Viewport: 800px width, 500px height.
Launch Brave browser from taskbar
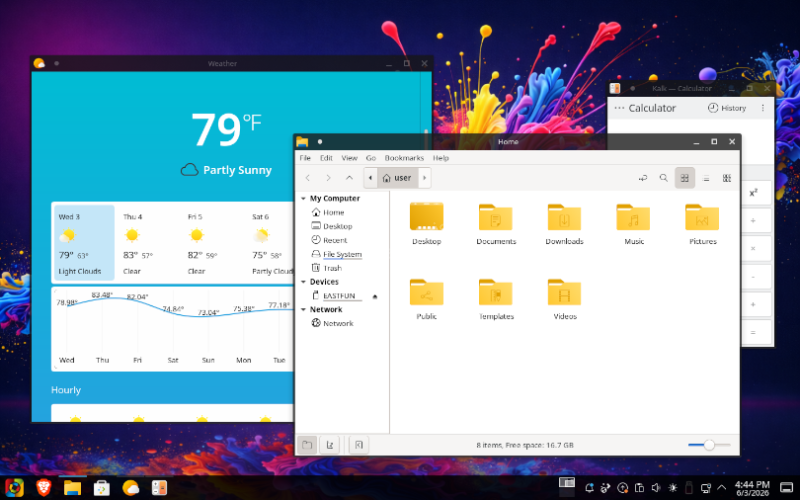[x=43, y=488]
